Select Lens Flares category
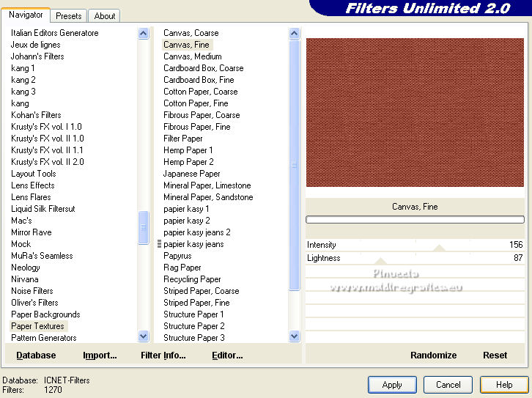Image resolution: width=532 pixels, height=398 pixels. [31, 197]
